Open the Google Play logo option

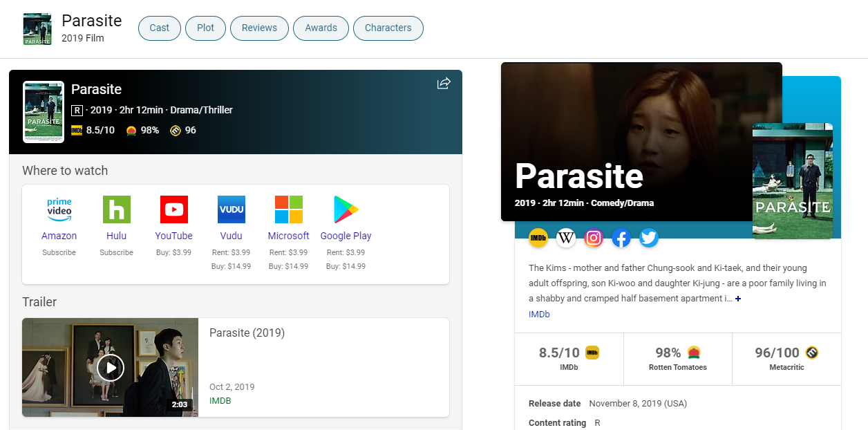tap(346, 209)
